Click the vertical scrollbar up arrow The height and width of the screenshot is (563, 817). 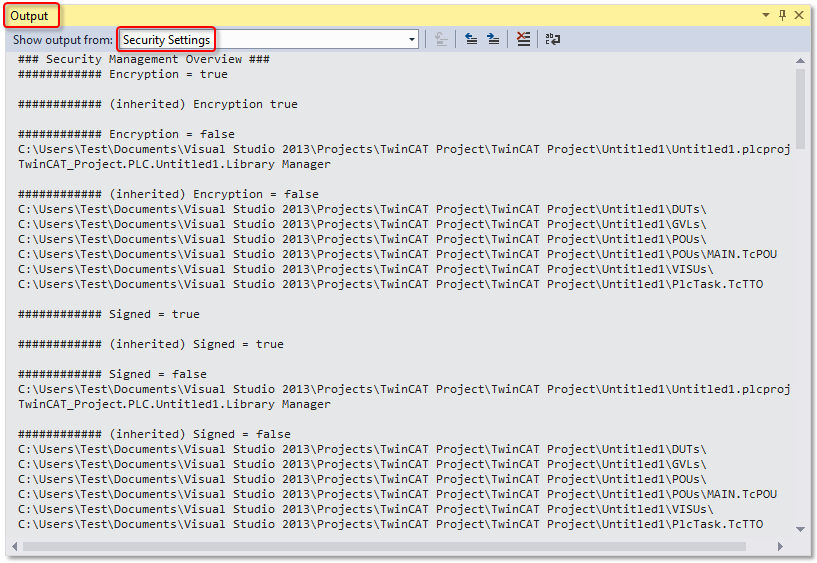[800, 61]
